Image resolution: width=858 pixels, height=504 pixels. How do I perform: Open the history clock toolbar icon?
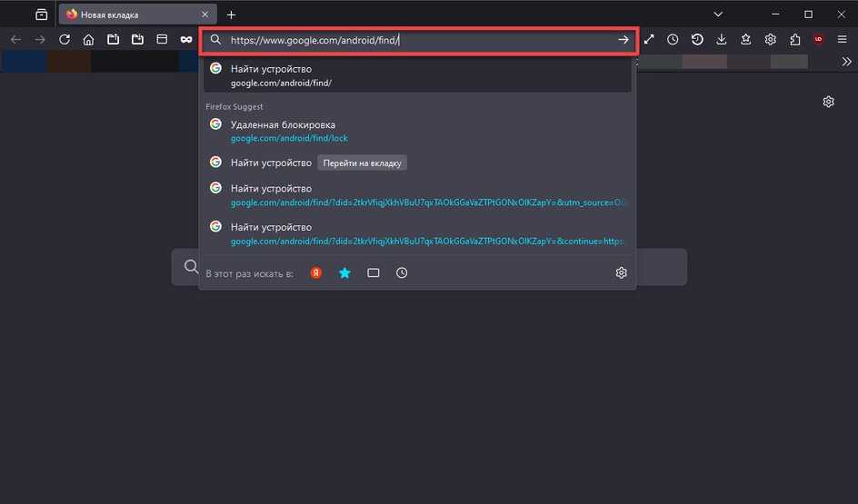673,39
